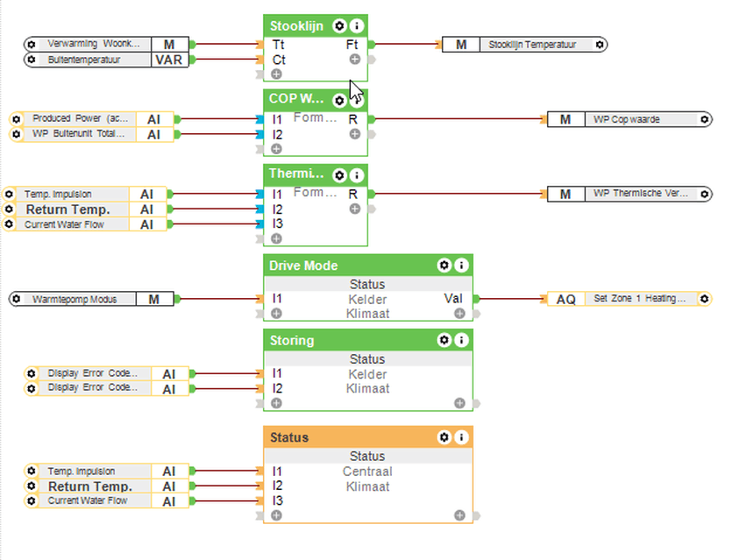Add an input pin to the Drive Mode block

(276, 314)
